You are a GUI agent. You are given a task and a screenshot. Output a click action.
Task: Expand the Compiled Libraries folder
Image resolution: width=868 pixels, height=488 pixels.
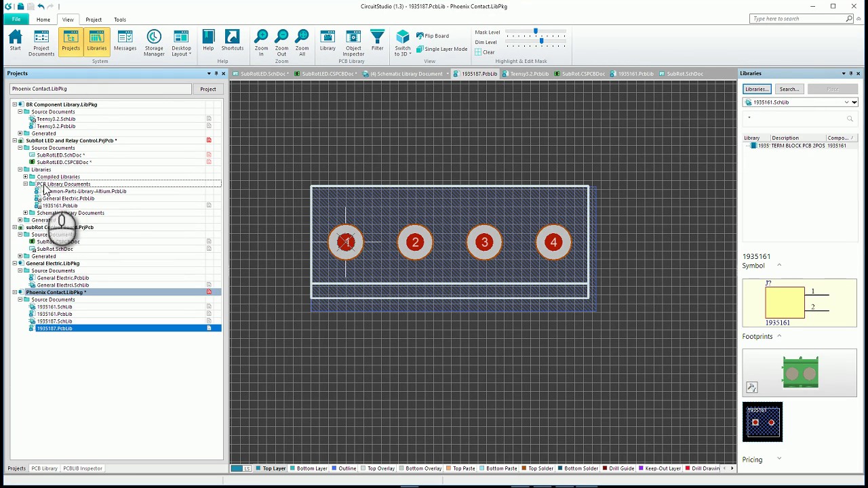click(26, 177)
